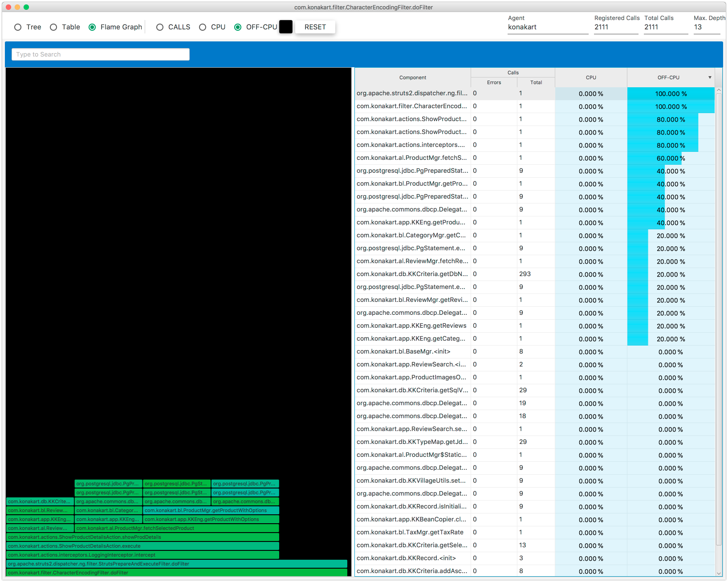Select the ProductMgr.getProductWithOptions flame bar
728x582 pixels.
click(211, 510)
